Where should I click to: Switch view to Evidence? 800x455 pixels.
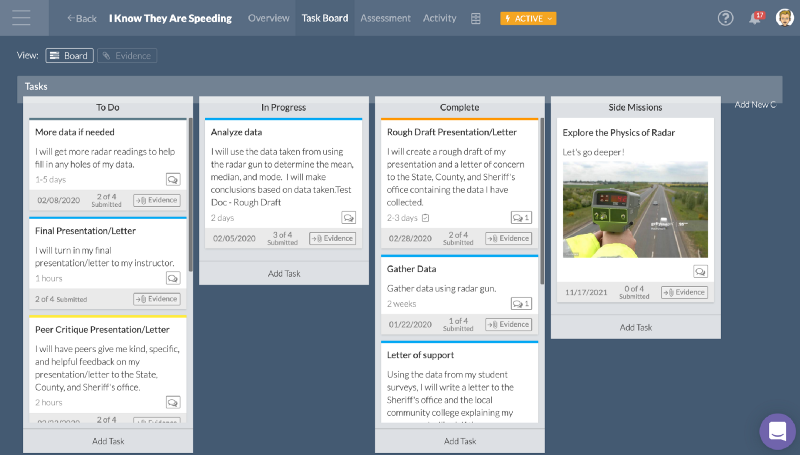point(127,56)
